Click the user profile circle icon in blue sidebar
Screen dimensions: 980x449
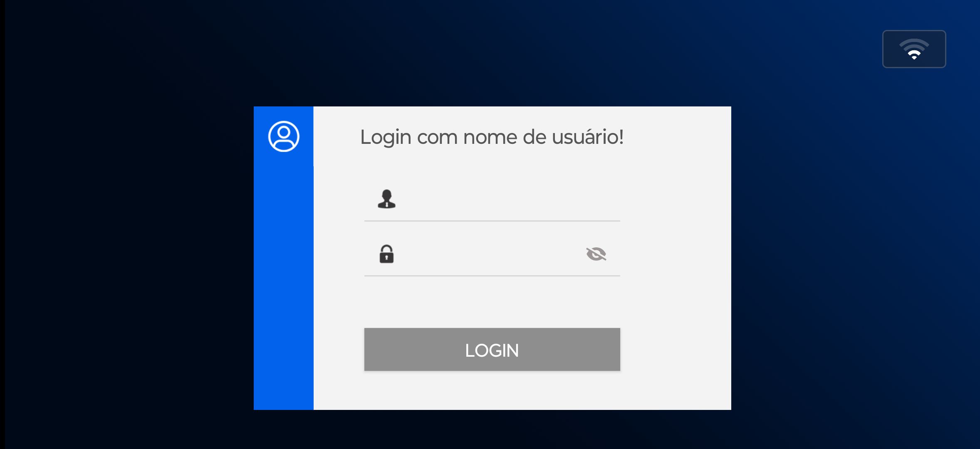284,136
